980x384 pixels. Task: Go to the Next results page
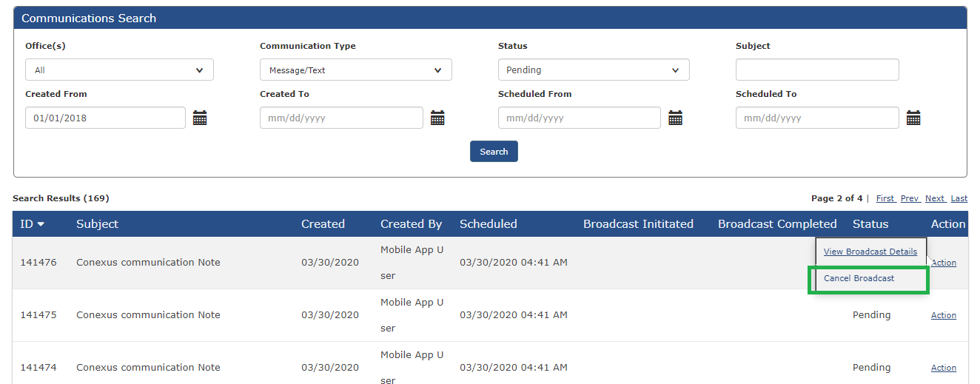pyautogui.click(x=934, y=198)
